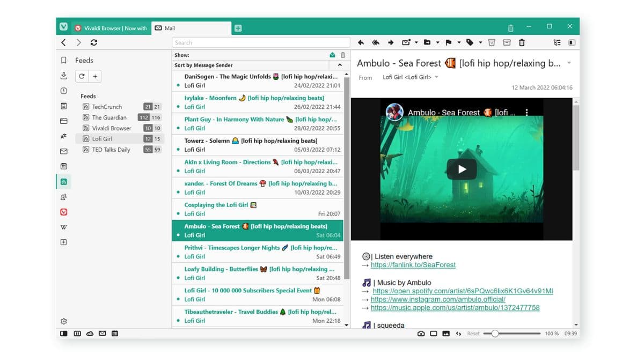644x362 pixels.
Task: Open a new tab with plus button
Action: click(238, 28)
